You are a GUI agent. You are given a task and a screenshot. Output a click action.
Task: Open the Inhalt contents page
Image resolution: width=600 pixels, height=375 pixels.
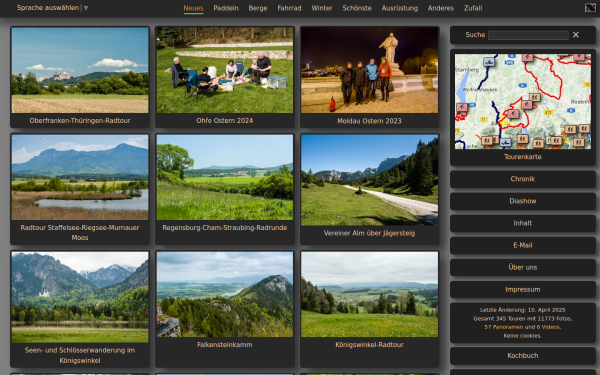(x=523, y=223)
